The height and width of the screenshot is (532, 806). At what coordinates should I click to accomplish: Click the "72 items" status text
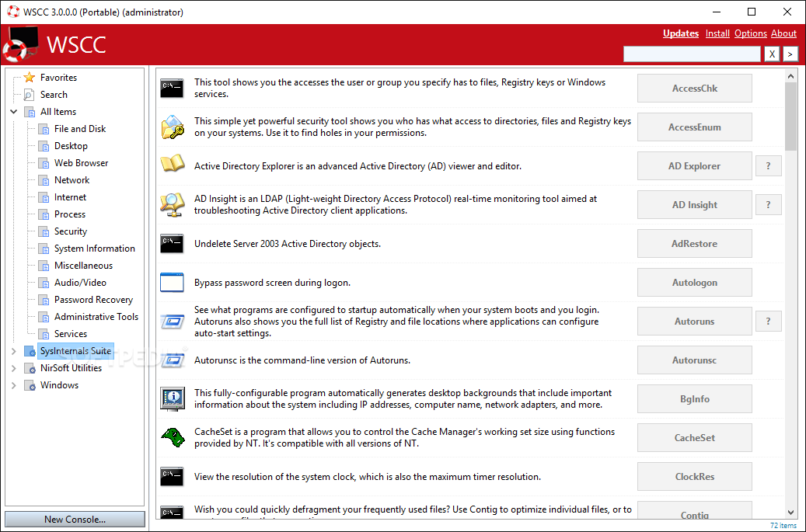tap(783, 525)
